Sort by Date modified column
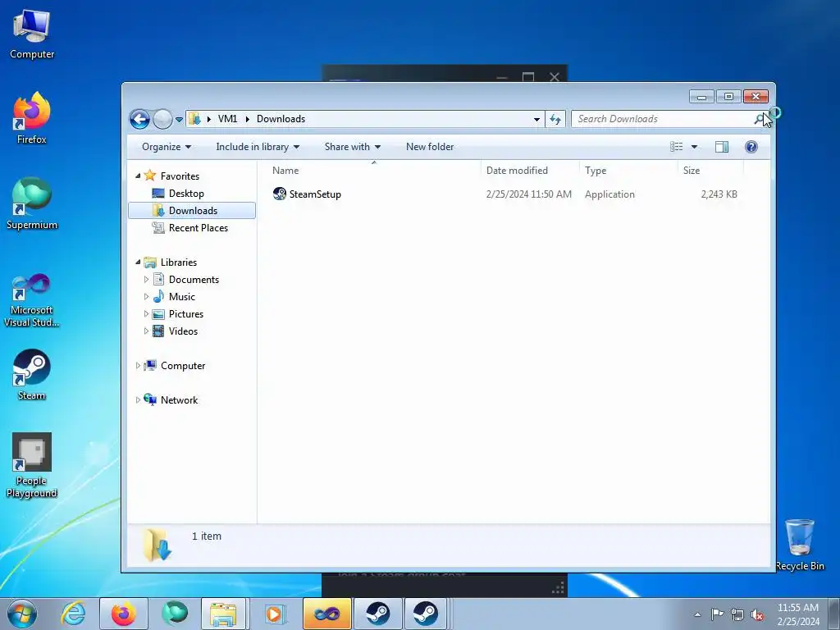Screen dimensions: 840x630 (530, 171)
